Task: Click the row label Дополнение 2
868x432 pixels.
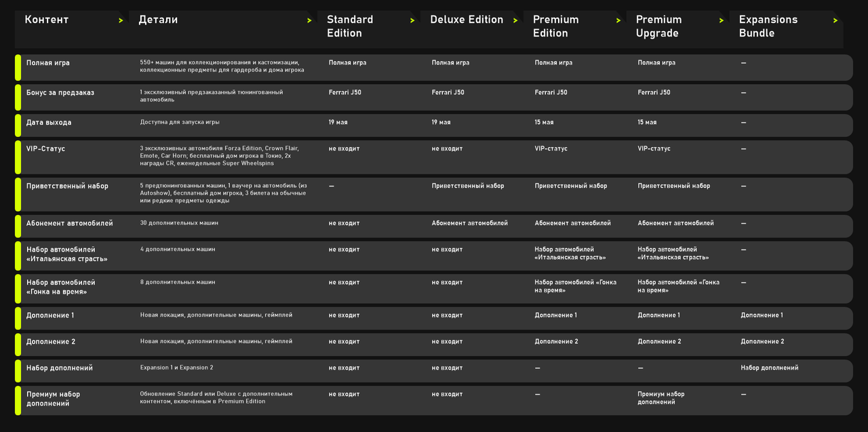Action: 51,342
